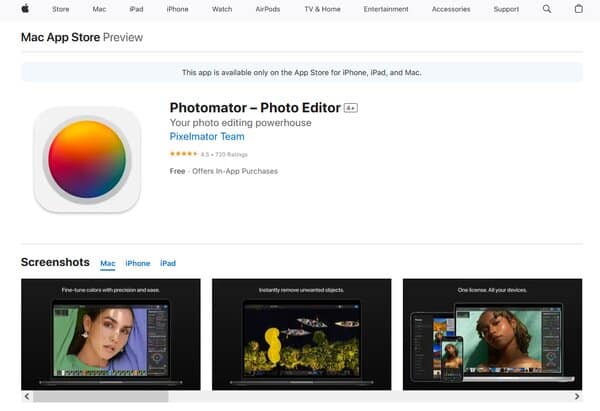Click the screenshots horizontal scrollbar thumb
This screenshot has height=411, width=600.
(x=101, y=396)
